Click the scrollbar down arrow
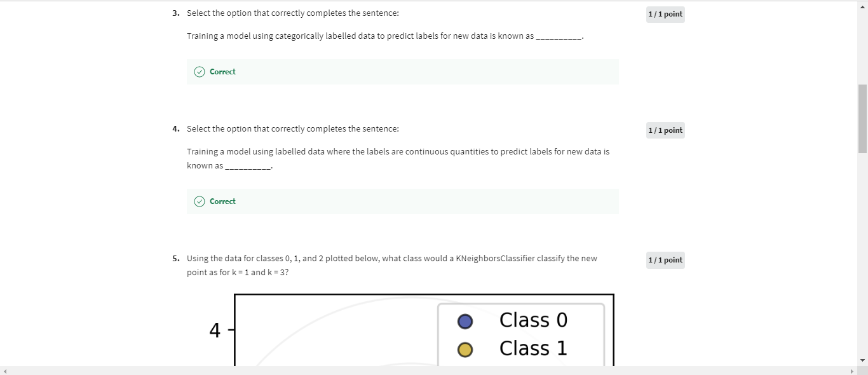Image resolution: width=868 pixels, height=375 pixels. (x=863, y=360)
